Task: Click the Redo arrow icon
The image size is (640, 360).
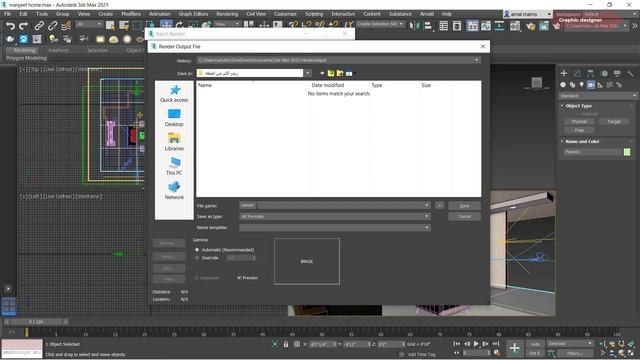Action: 23,26
